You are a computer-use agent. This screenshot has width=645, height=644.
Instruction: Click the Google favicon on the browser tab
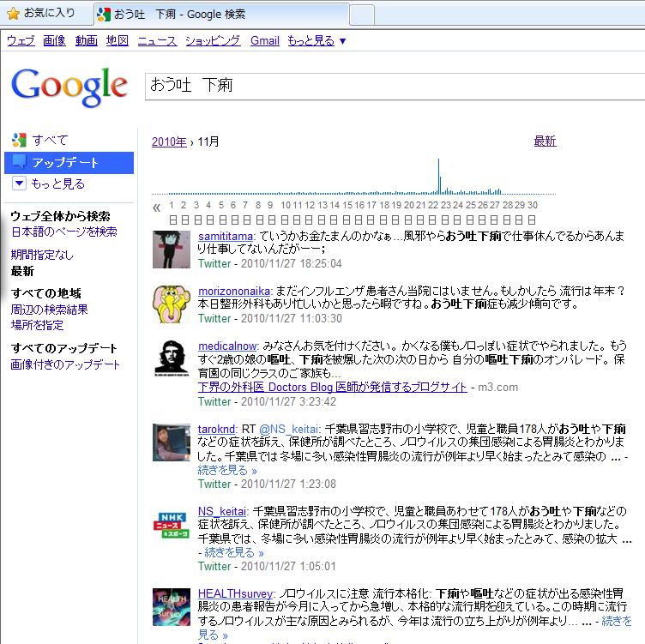pyautogui.click(x=104, y=14)
